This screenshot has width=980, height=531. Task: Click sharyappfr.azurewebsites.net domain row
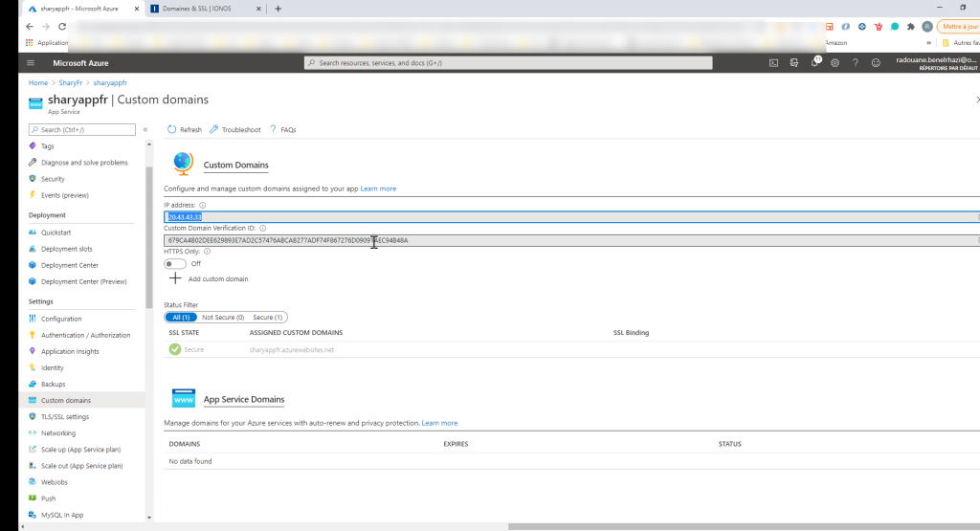click(291, 350)
